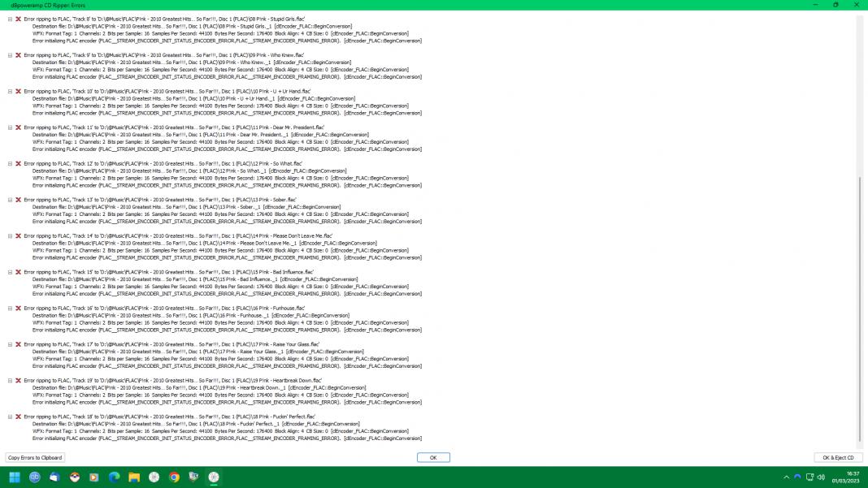Collapse the Track 14 Please Don't Leave Me error

tap(10, 236)
